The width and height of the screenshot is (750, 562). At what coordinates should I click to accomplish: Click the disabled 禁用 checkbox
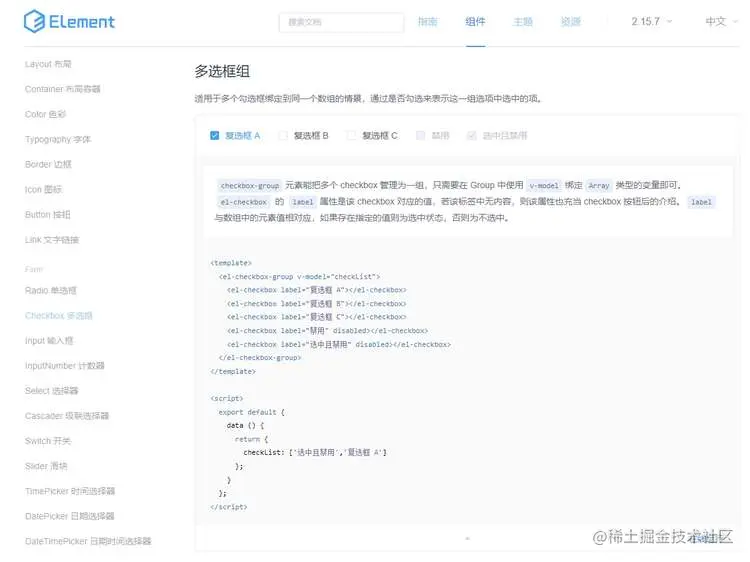click(420, 135)
